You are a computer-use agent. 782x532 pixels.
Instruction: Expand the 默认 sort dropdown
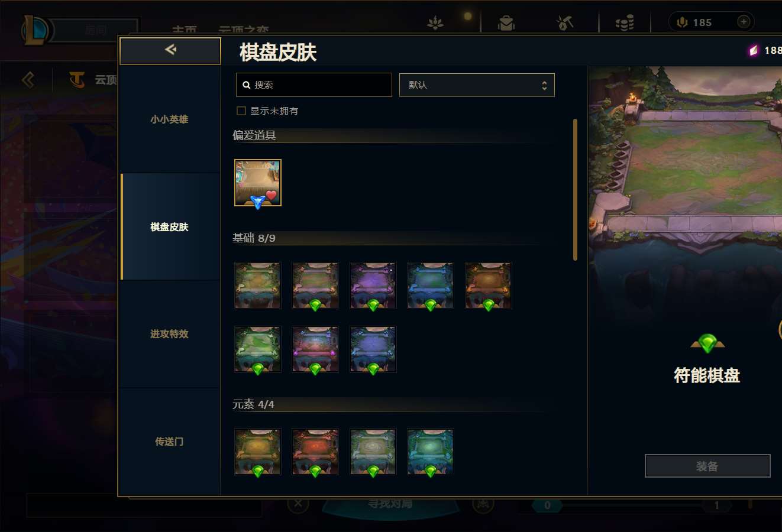(477, 85)
